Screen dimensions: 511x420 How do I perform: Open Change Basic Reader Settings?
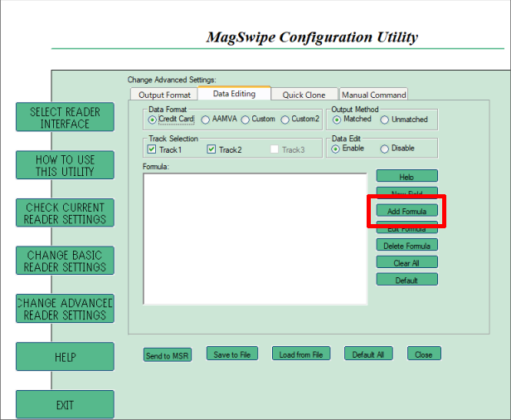(65, 261)
